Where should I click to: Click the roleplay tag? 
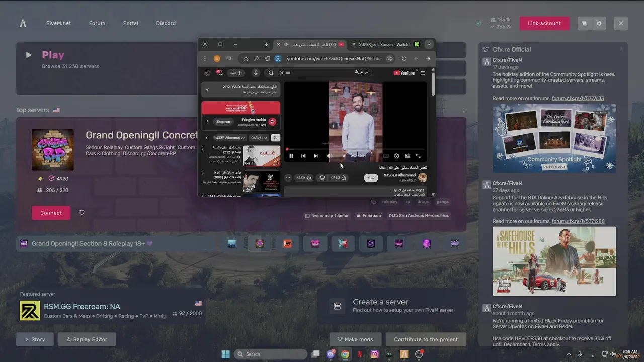[389, 202]
